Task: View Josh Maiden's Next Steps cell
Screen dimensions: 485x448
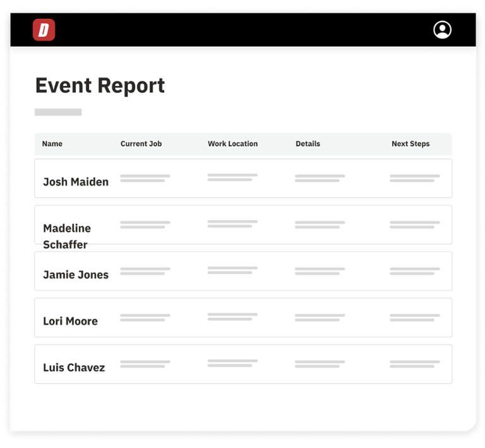Action: click(414, 179)
